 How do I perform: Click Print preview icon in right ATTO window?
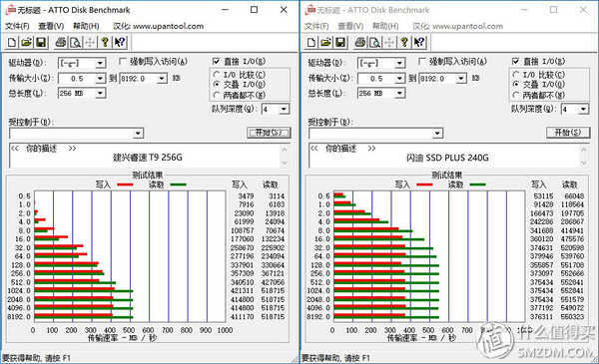(374, 42)
